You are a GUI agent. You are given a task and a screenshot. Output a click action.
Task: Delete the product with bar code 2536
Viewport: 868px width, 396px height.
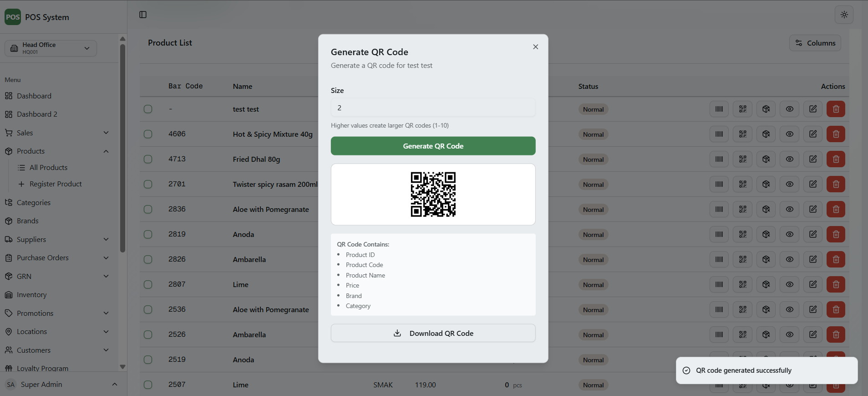(836, 309)
